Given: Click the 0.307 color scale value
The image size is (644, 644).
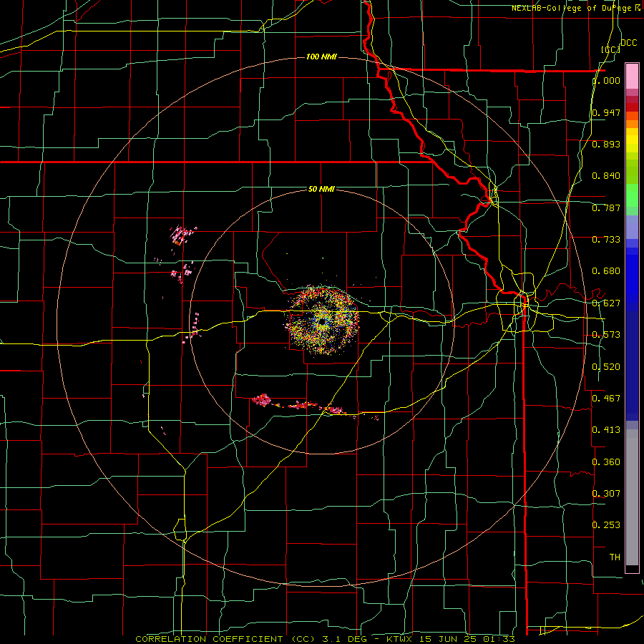Looking at the screenshot, I should pos(606,494).
